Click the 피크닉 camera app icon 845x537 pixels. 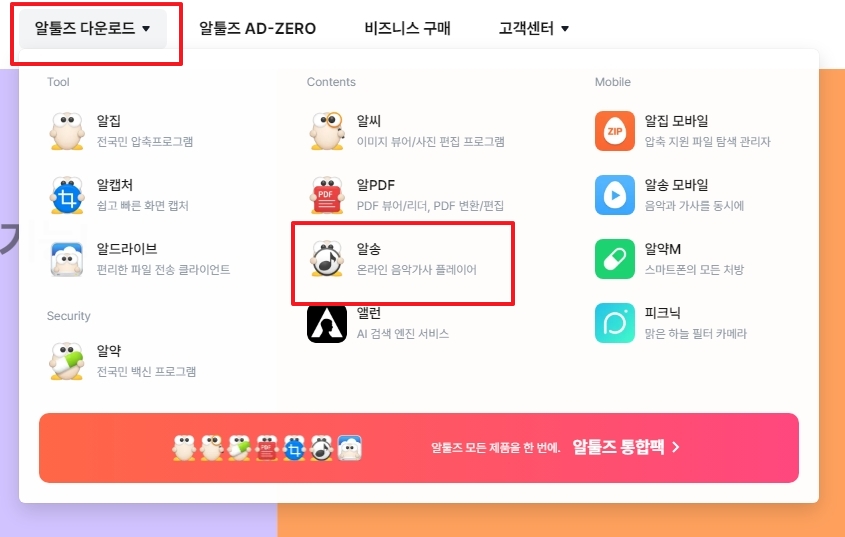tap(615, 323)
